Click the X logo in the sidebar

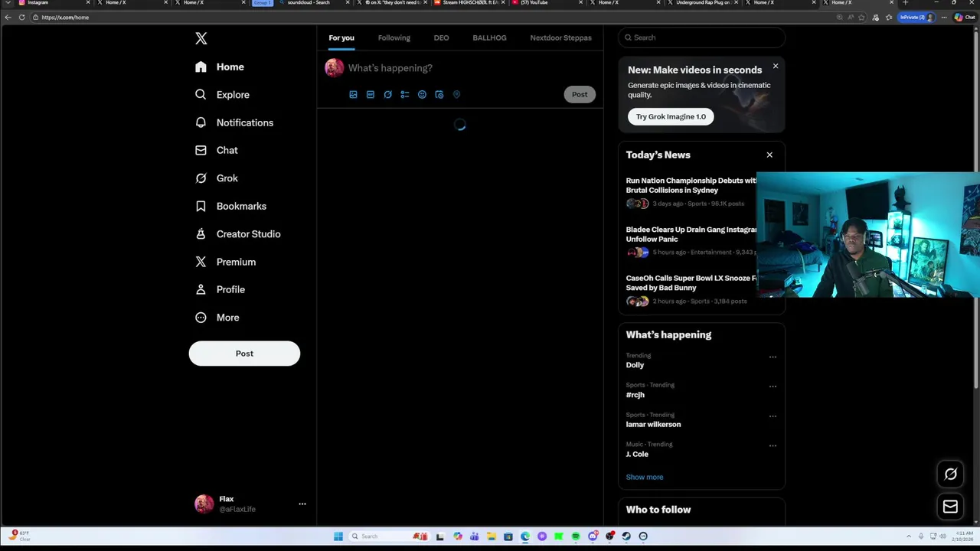point(201,38)
